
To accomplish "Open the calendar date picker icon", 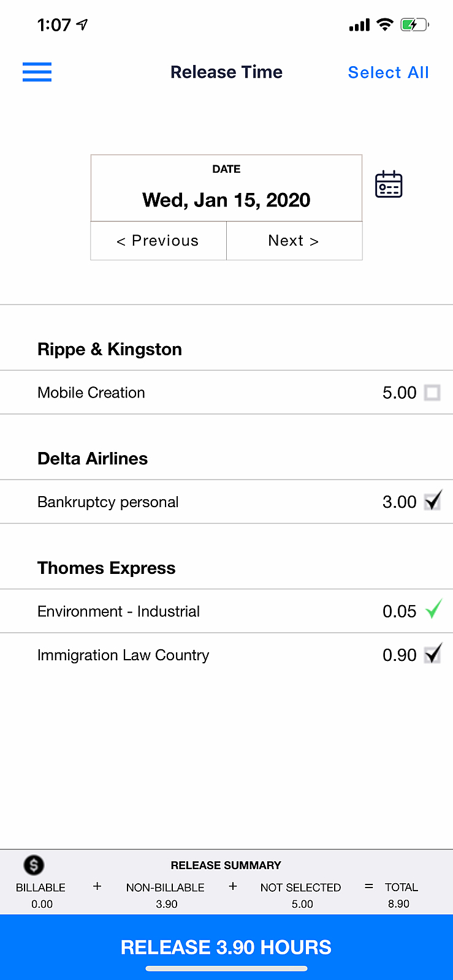I will click(389, 184).
